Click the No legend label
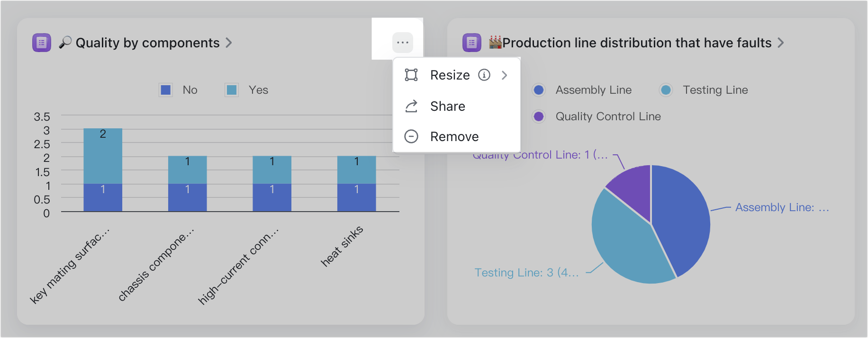This screenshot has height=338, width=868. tap(190, 90)
